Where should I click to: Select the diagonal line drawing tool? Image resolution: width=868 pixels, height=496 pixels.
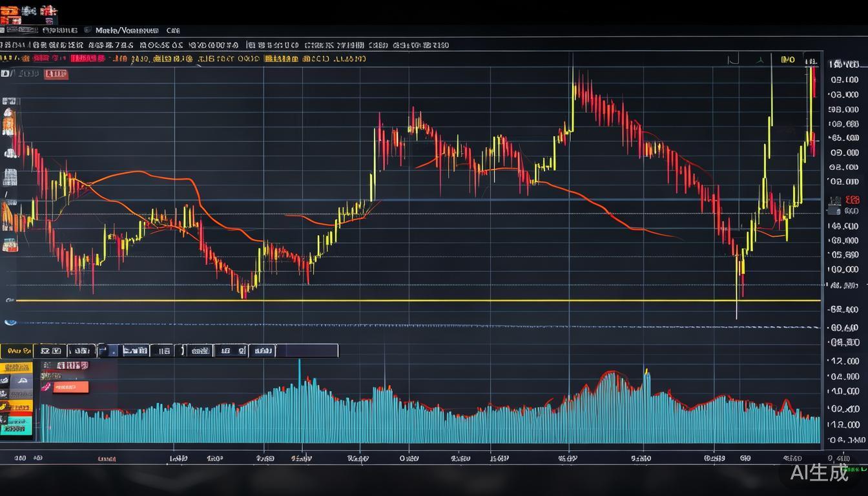(6, 194)
